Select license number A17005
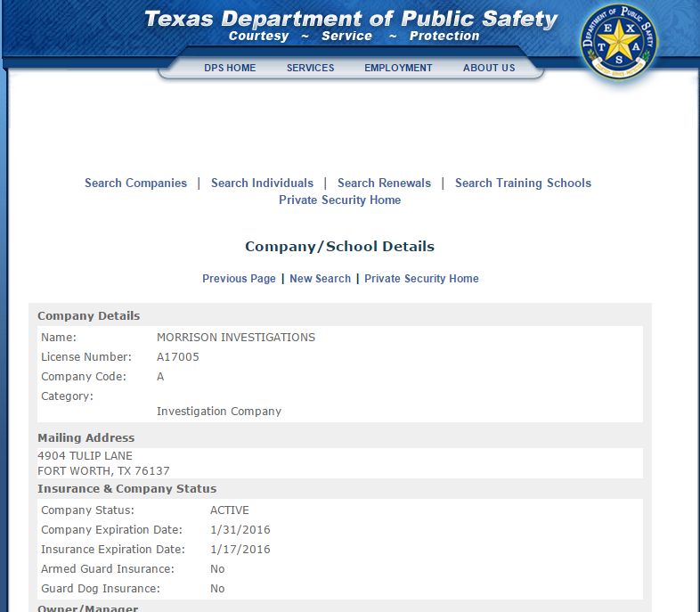Image resolution: width=700 pixels, height=612 pixels. (178, 357)
